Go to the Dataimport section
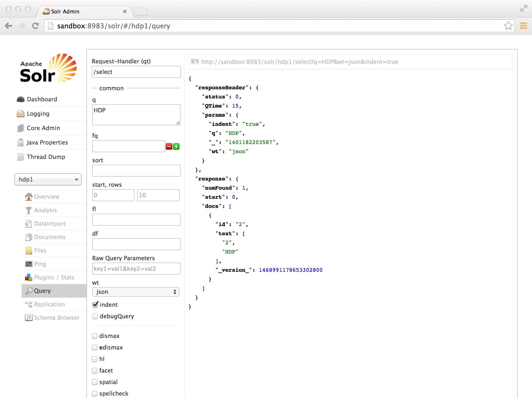This screenshot has width=532, height=398. [x=49, y=224]
